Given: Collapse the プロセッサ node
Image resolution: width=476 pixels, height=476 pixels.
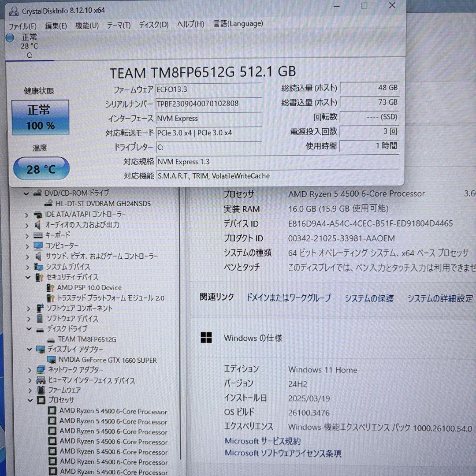Looking at the screenshot, I should pos(30,400).
